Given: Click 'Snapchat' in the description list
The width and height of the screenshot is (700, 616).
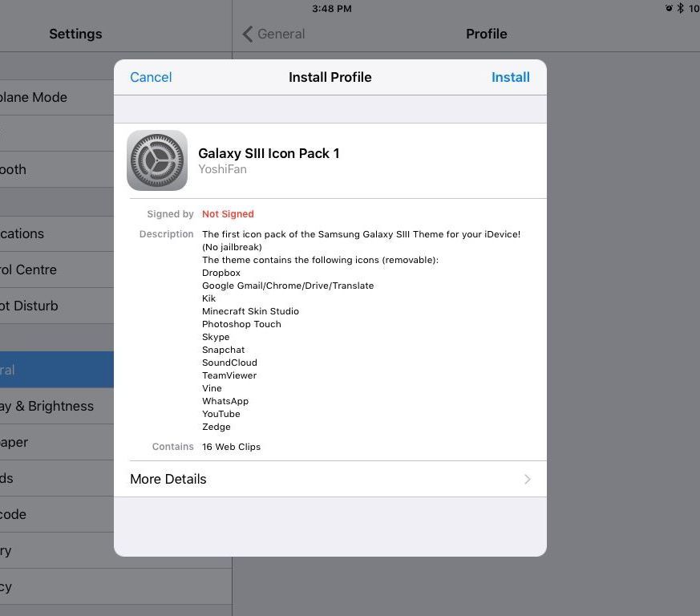Looking at the screenshot, I should [223, 350].
